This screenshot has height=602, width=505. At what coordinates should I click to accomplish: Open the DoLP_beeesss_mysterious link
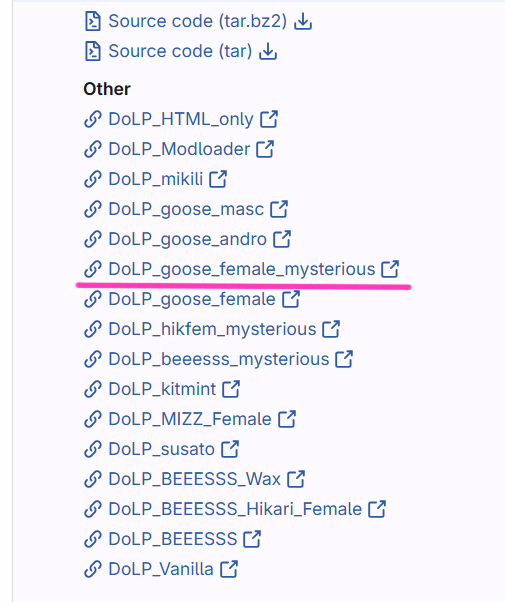coord(219,359)
